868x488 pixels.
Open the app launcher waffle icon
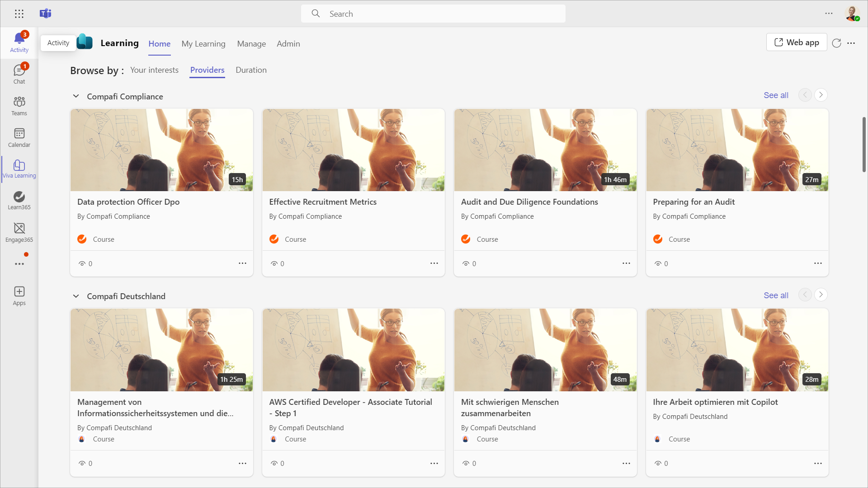tap(19, 14)
